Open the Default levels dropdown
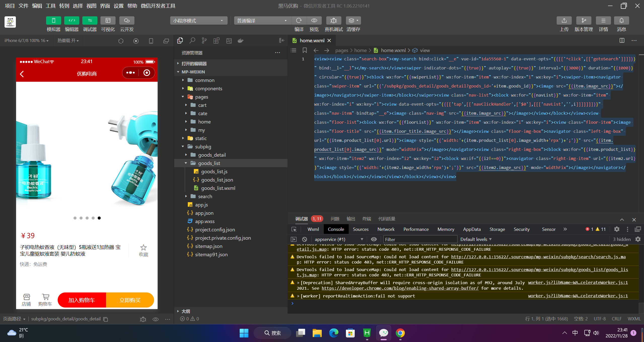 tap(476, 239)
